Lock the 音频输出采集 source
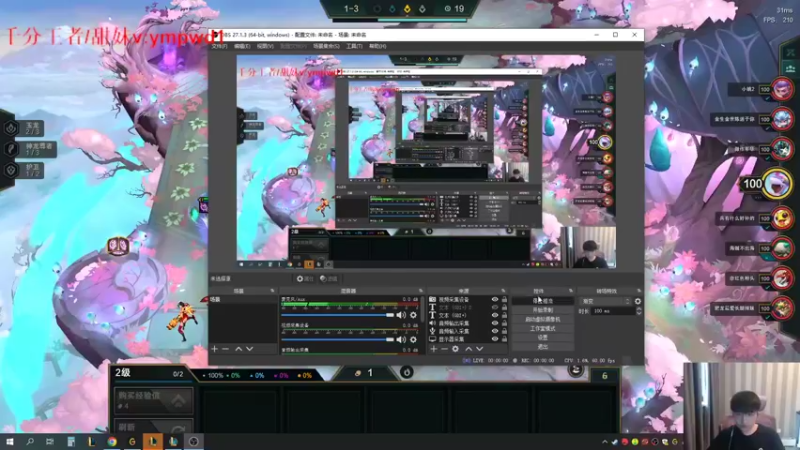Viewport: 800px width, 450px height. point(504,323)
